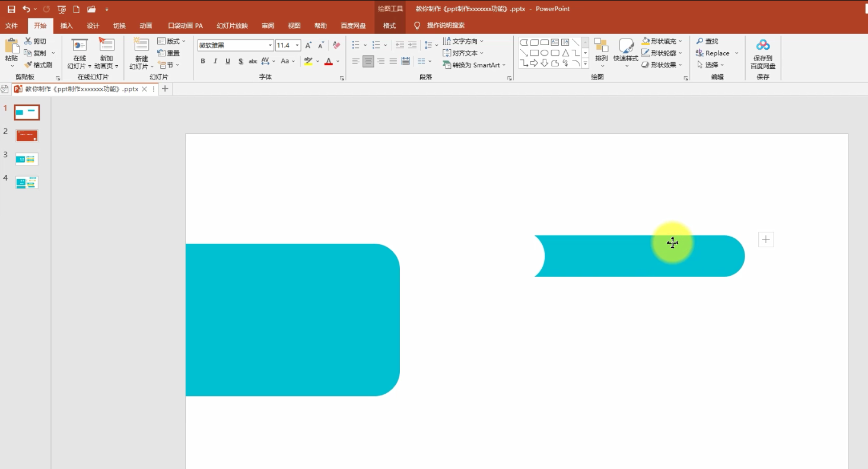This screenshot has height=469, width=868.
Task: Click the 新建幻灯片 button
Action: [141, 54]
